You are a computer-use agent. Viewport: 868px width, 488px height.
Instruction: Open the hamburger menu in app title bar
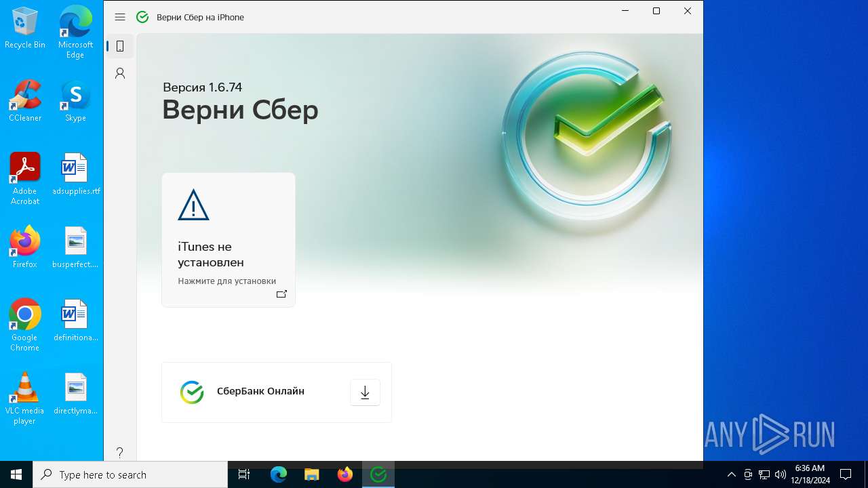point(120,17)
